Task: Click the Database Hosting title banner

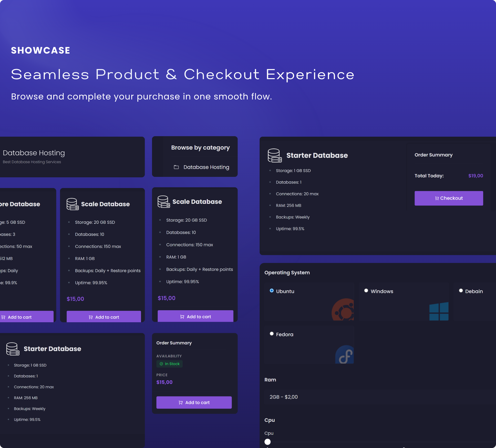Action: coord(34,153)
